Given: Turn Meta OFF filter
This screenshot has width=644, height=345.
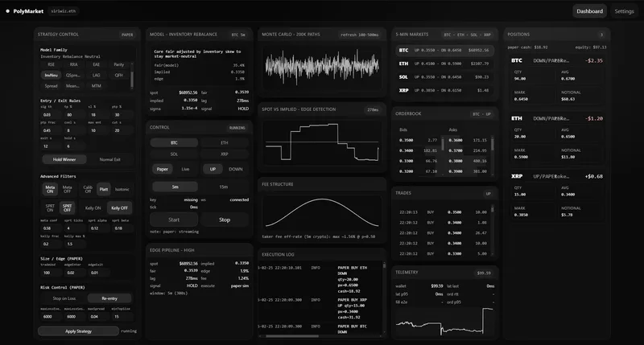Looking at the screenshot, I should 67,189.
